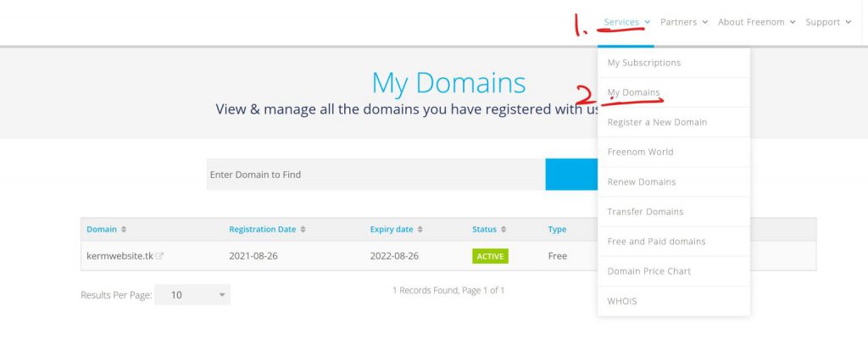Screen dimensions: 868x357
Task: Open Domain Price Chart entry
Action: tap(649, 271)
